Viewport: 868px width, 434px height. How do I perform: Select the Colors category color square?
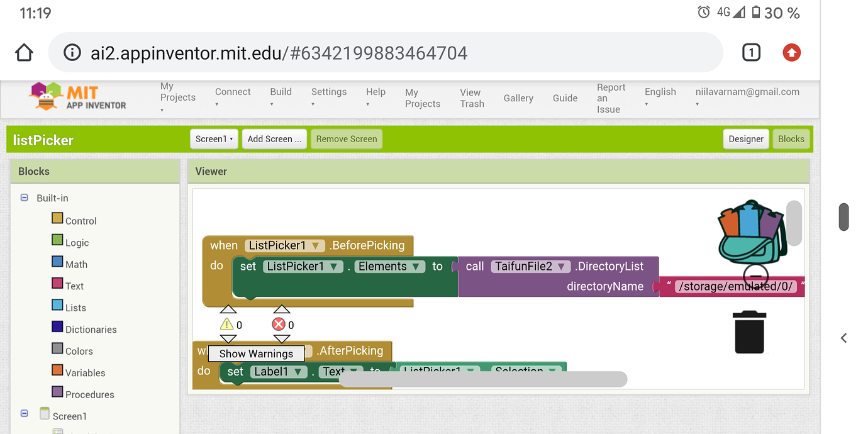click(56, 350)
